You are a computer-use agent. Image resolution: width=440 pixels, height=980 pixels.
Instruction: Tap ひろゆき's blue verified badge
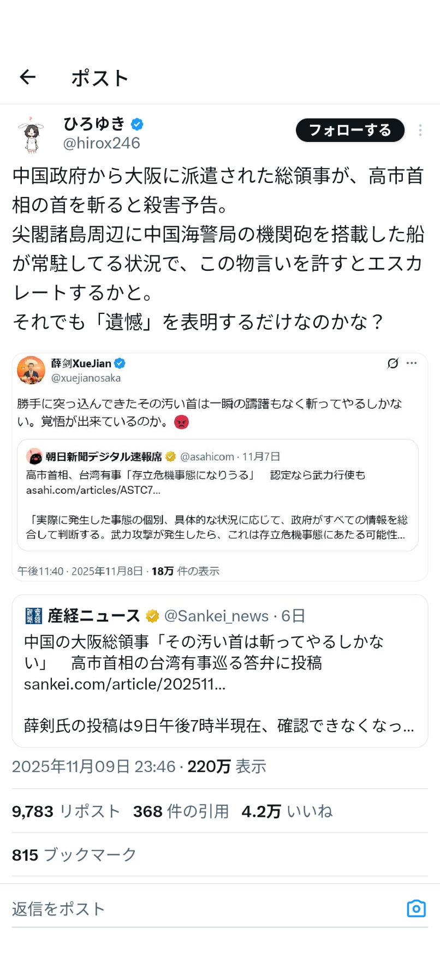(x=137, y=124)
